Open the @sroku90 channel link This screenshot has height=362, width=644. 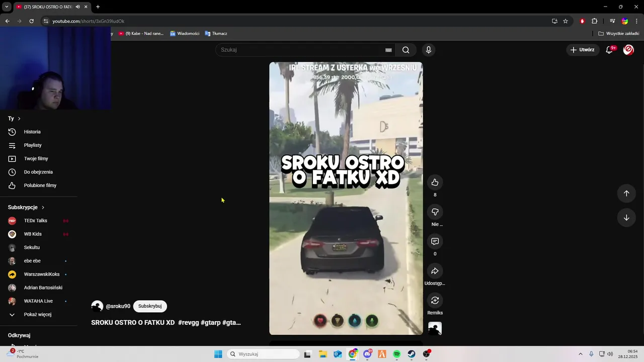(118, 306)
